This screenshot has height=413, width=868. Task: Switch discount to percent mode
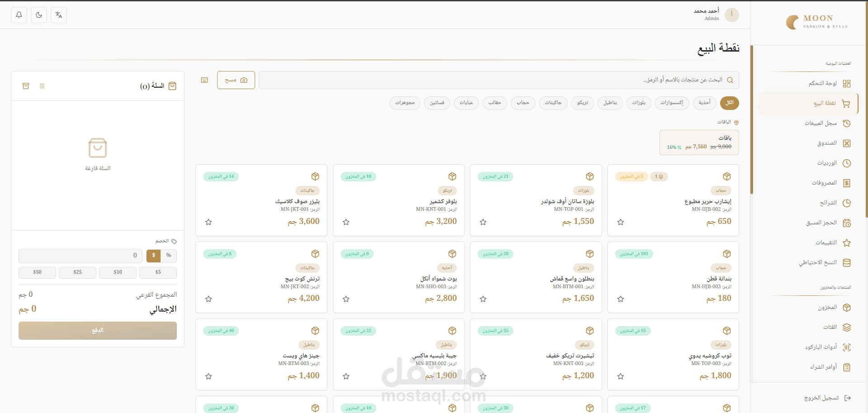169,256
